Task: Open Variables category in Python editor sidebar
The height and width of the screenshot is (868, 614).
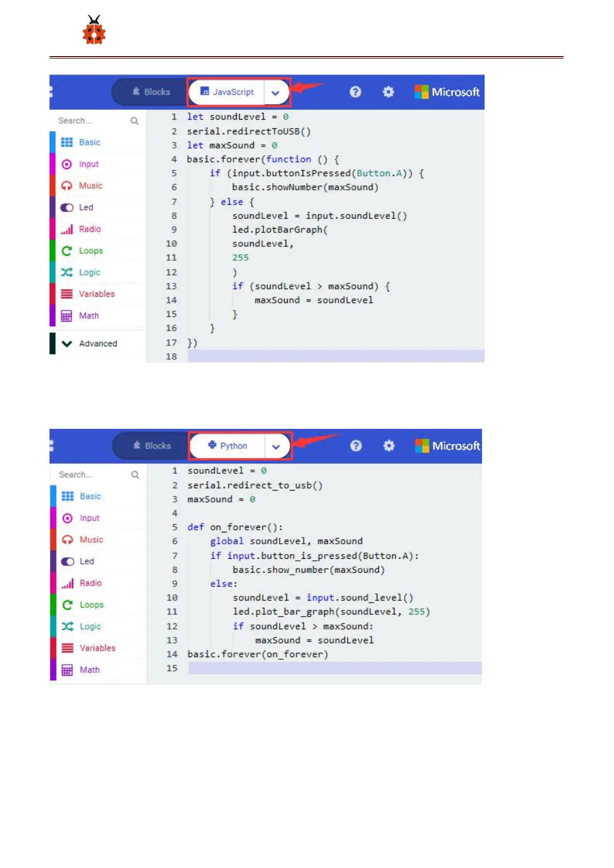Action: pyautogui.click(x=98, y=648)
